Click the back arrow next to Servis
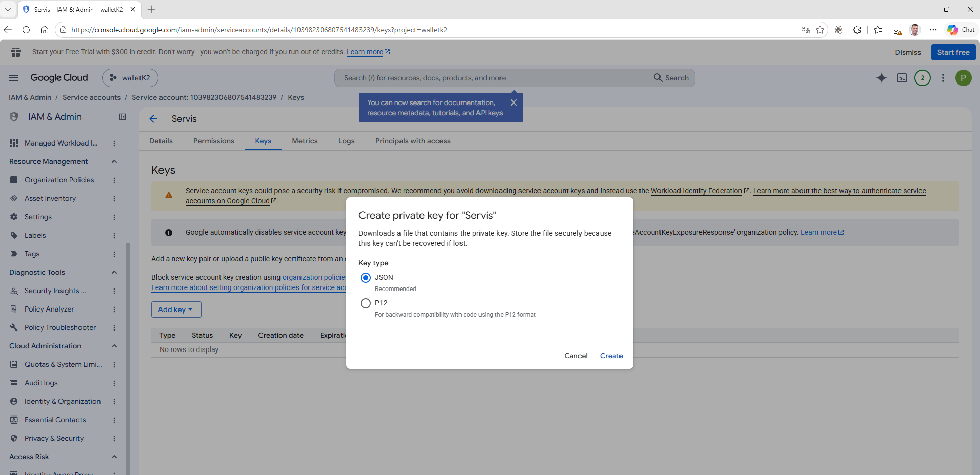 tap(153, 119)
